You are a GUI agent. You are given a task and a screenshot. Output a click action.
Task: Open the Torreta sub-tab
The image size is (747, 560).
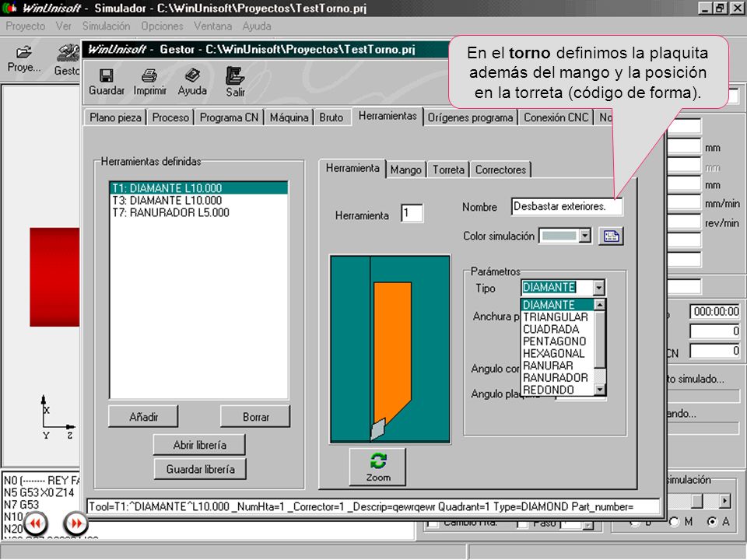click(448, 170)
